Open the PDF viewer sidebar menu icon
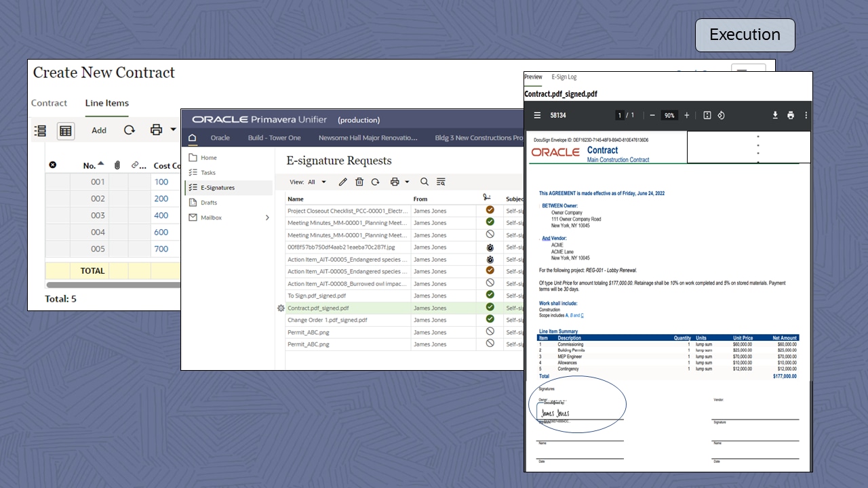 537,115
